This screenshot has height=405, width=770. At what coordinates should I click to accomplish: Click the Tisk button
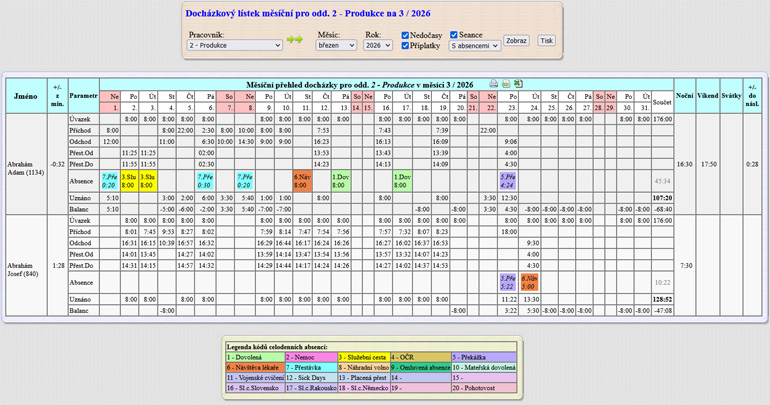click(546, 41)
